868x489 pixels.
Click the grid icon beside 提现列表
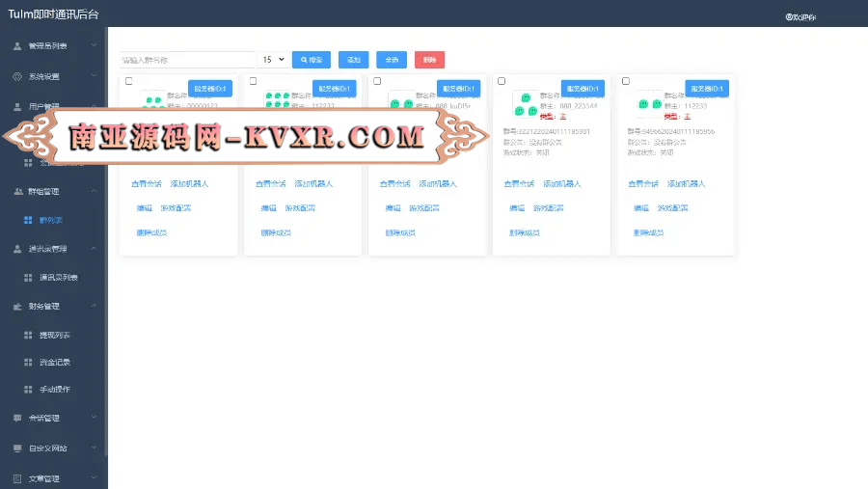28,335
